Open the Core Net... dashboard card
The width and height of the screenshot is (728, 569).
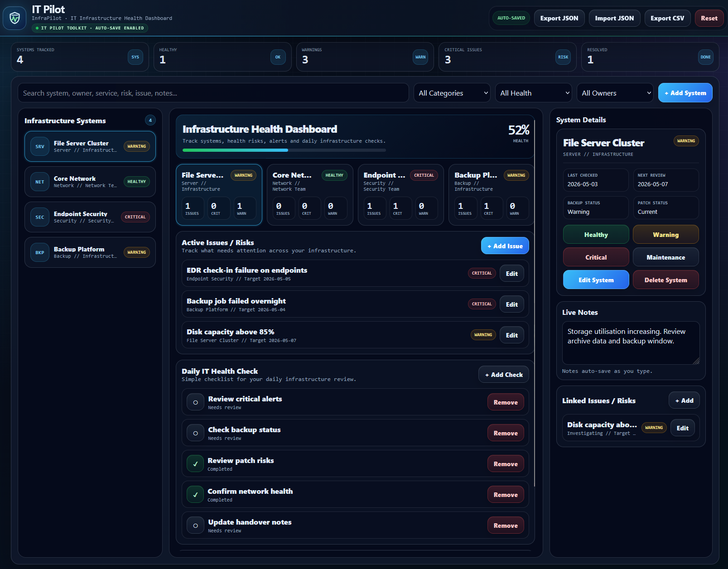click(310, 195)
